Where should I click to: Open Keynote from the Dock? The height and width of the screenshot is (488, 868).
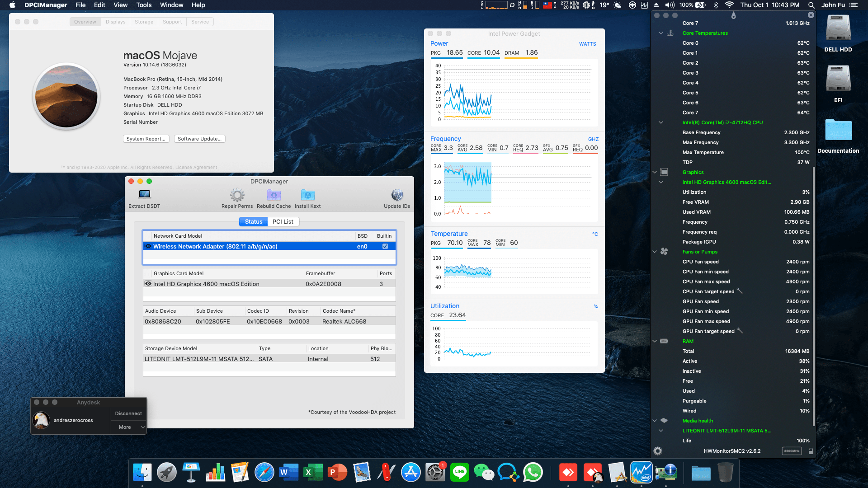click(191, 473)
